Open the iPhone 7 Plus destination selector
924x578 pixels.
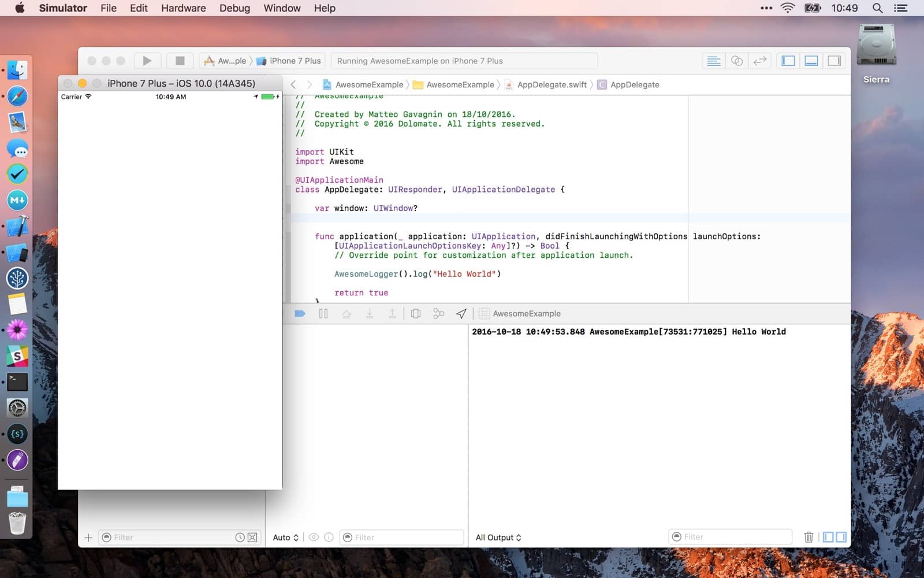point(295,61)
